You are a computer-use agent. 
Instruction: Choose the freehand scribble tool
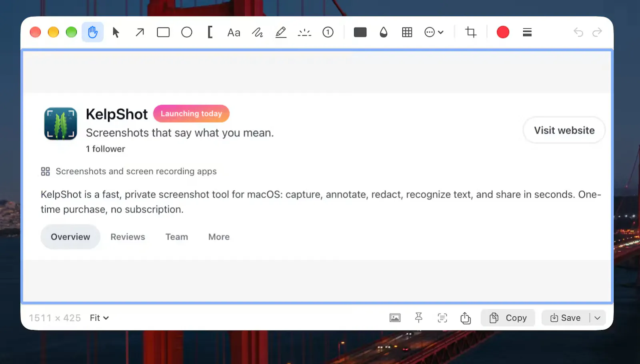pyautogui.click(x=257, y=32)
